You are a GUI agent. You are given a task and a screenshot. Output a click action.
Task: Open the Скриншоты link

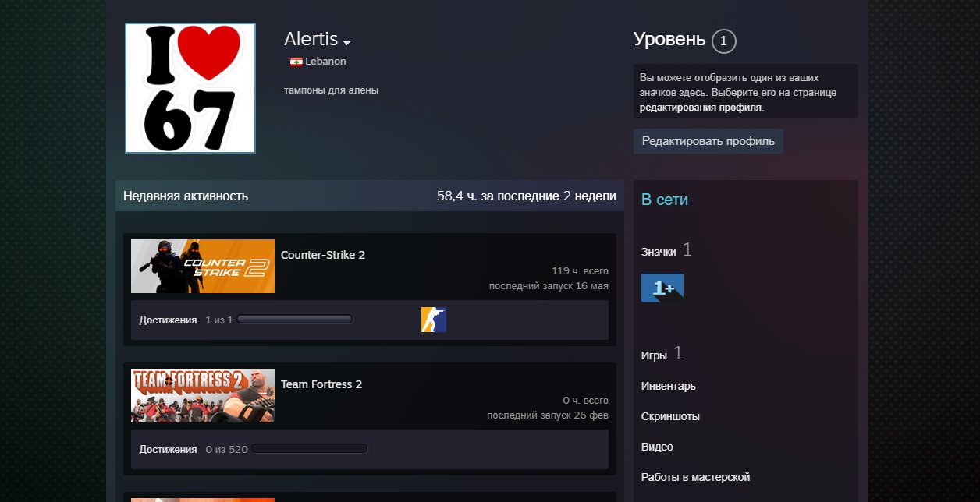[x=670, y=416]
